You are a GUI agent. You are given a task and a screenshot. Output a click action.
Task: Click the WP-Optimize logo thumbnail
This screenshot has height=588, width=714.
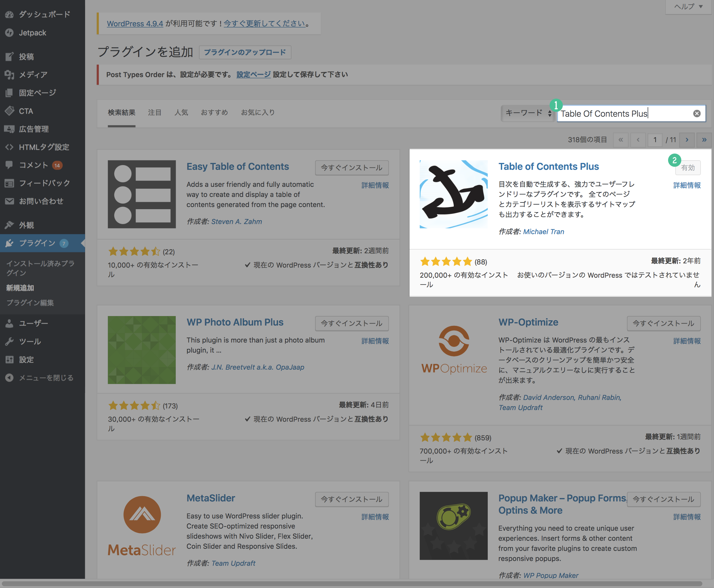tap(454, 350)
